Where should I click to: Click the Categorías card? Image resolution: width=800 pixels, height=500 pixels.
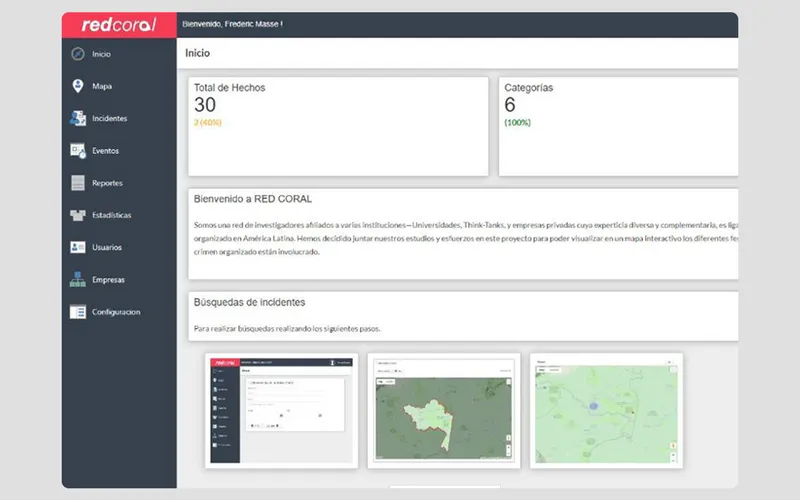point(618,127)
